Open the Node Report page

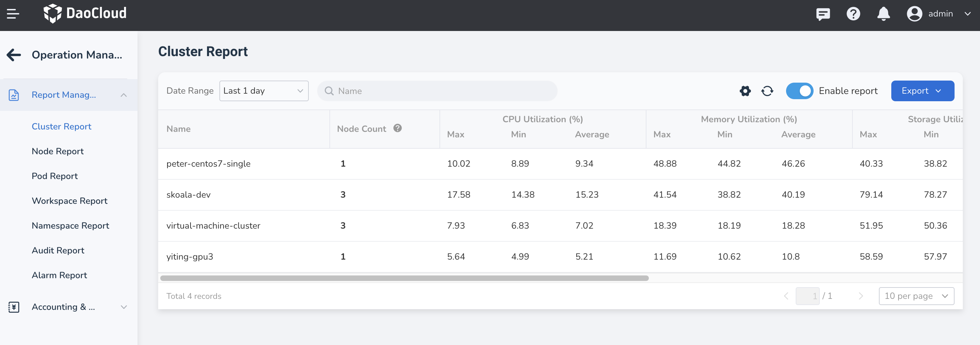[57, 151]
